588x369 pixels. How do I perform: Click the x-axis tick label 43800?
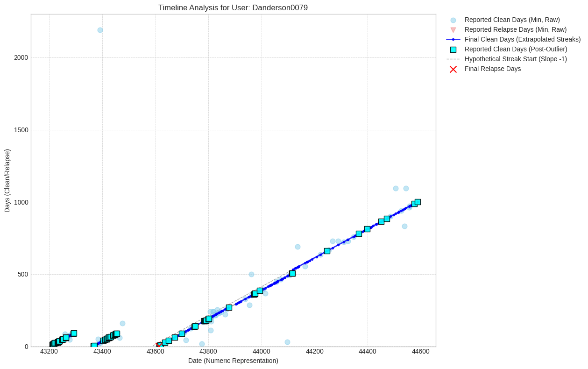coord(208,351)
